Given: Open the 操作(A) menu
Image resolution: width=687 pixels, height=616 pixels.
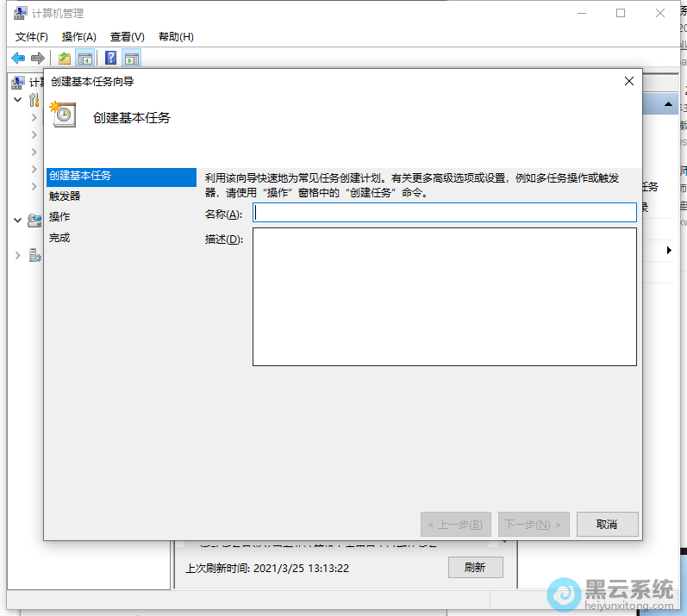Looking at the screenshot, I should pyautogui.click(x=79, y=37).
